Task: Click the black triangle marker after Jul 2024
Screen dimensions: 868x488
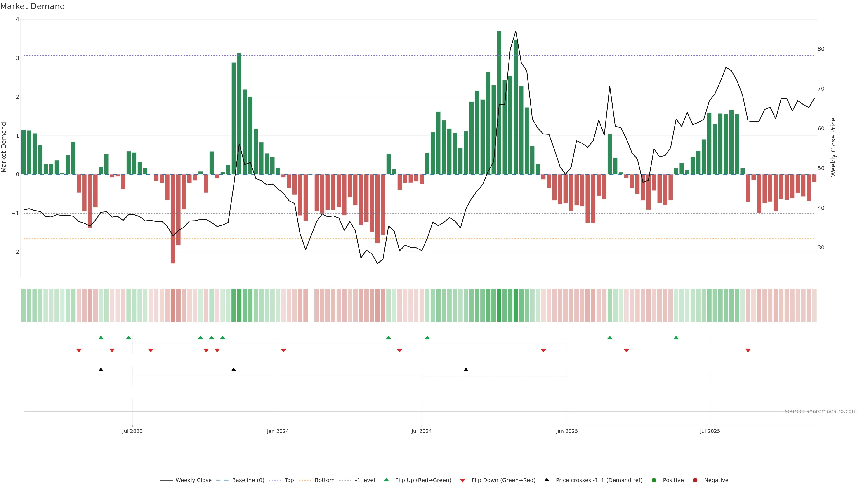Action: [466, 370]
